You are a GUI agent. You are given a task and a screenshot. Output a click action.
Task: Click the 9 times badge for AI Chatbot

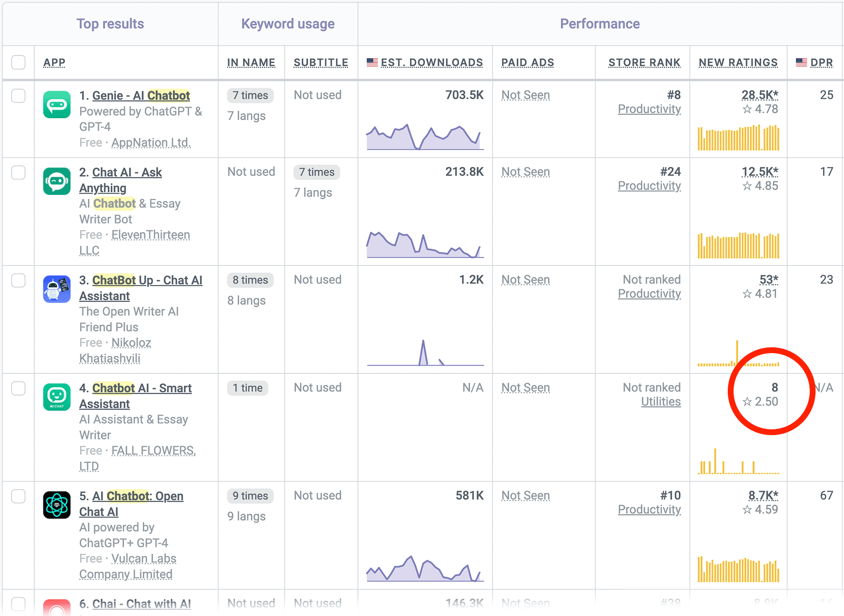250,496
